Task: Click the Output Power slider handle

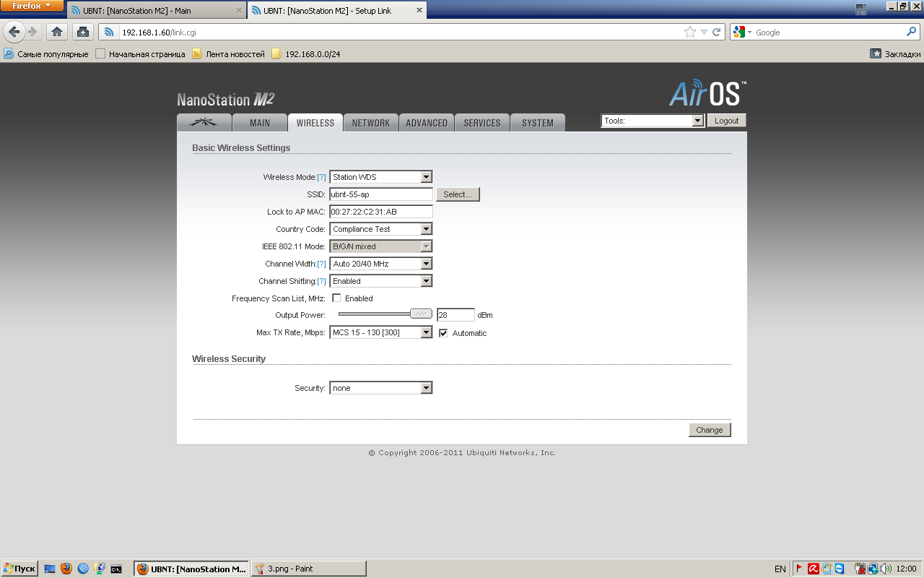Action: pos(421,314)
